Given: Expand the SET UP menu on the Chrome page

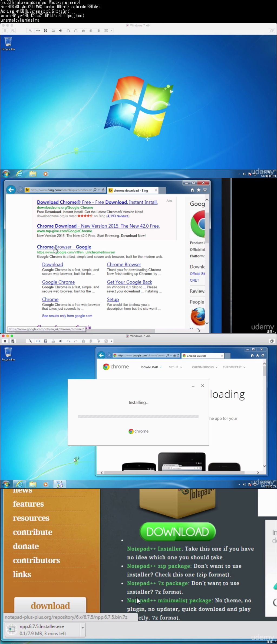Looking at the screenshot, I should click(x=176, y=367).
